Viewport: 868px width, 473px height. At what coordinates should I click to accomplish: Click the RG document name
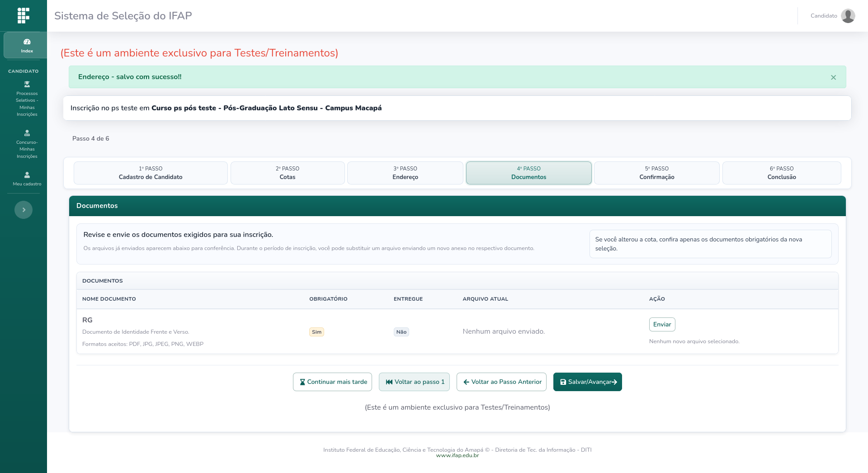pyautogui.click(x=87, y=320)
